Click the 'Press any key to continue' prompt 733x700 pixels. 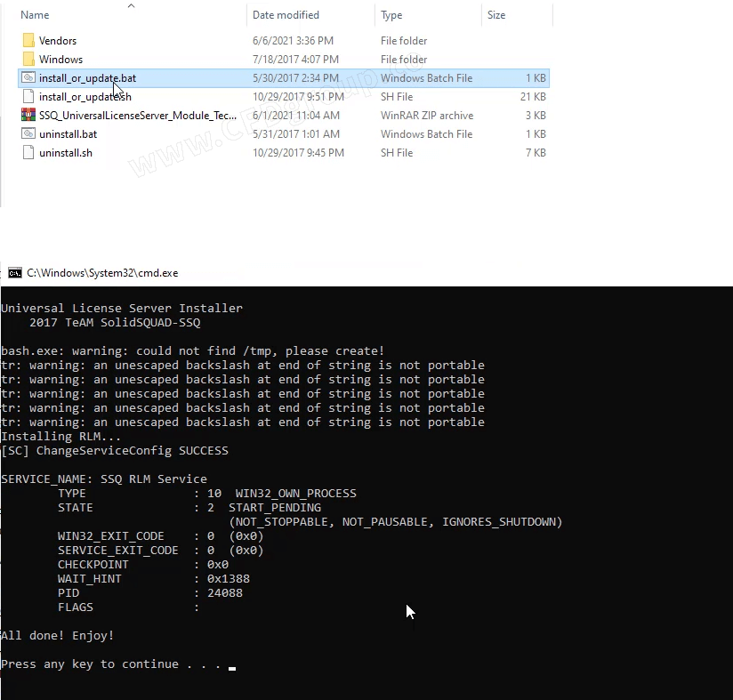click(110, 664)
